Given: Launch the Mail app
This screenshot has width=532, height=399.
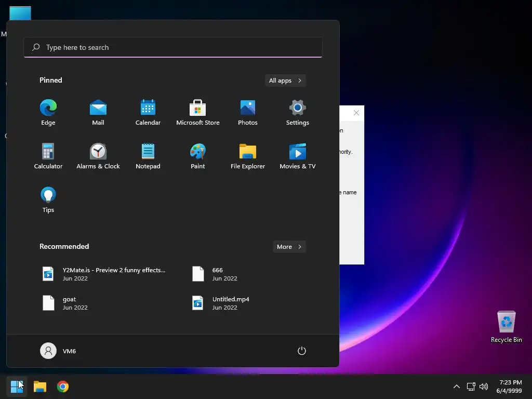Looking at the screenshot, I should tap(98, 113).
